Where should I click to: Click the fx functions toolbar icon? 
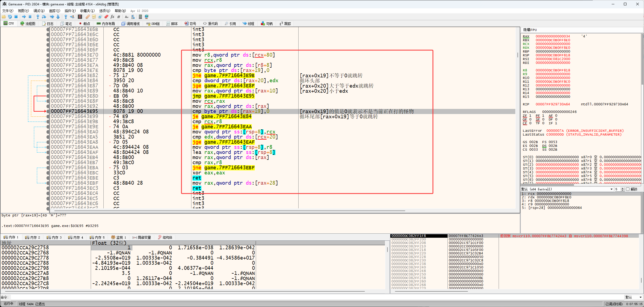coord(112,17)
